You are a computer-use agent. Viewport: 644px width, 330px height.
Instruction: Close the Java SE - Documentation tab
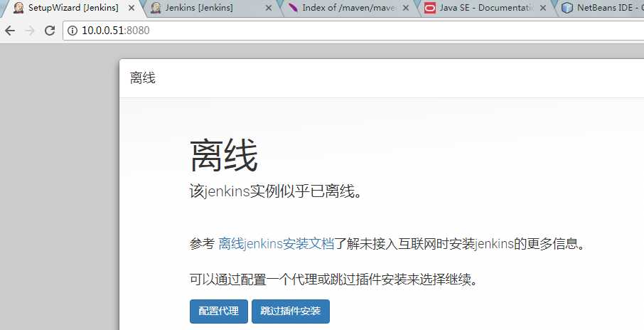point(543,8)
